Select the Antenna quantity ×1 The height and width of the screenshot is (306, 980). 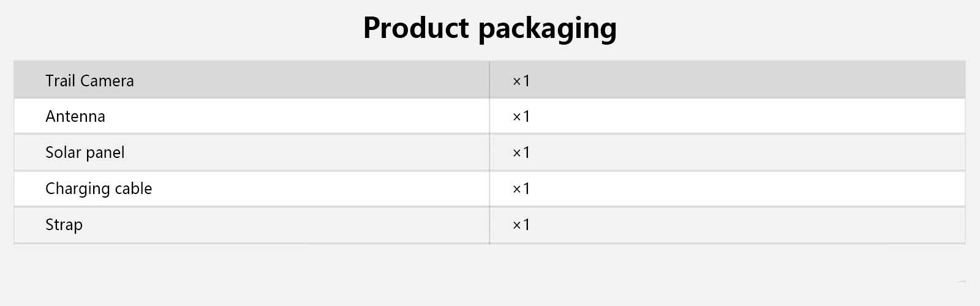click(x=521, y=116)
